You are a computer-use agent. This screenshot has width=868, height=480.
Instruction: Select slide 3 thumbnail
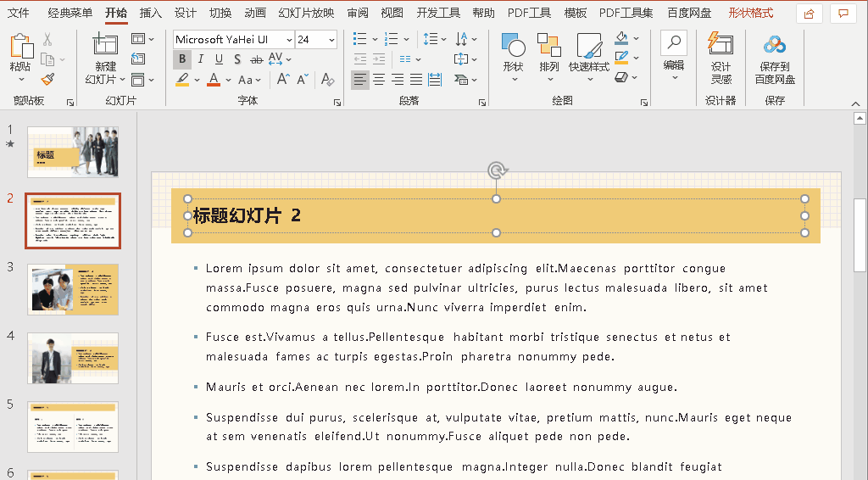coord(73,289)
